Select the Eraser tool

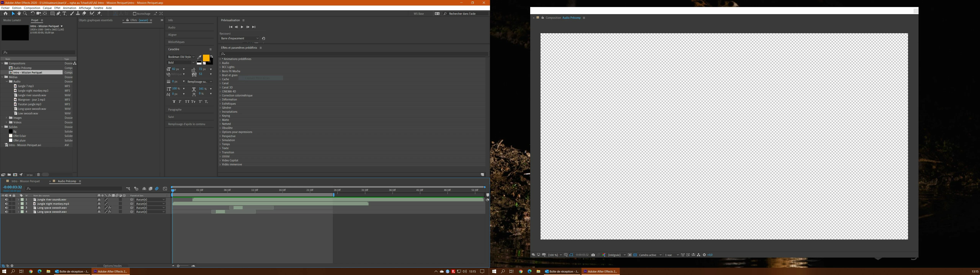click(x=84, y=13)
